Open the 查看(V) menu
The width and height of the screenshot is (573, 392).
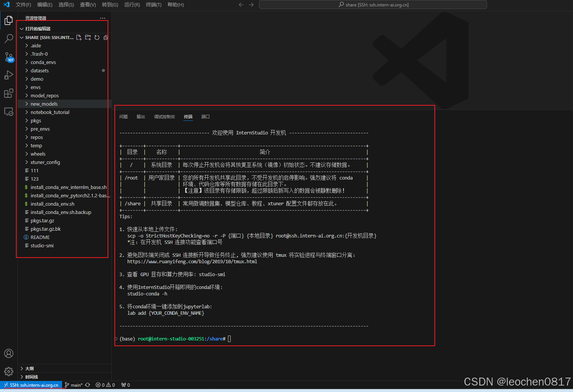(88, 5)
